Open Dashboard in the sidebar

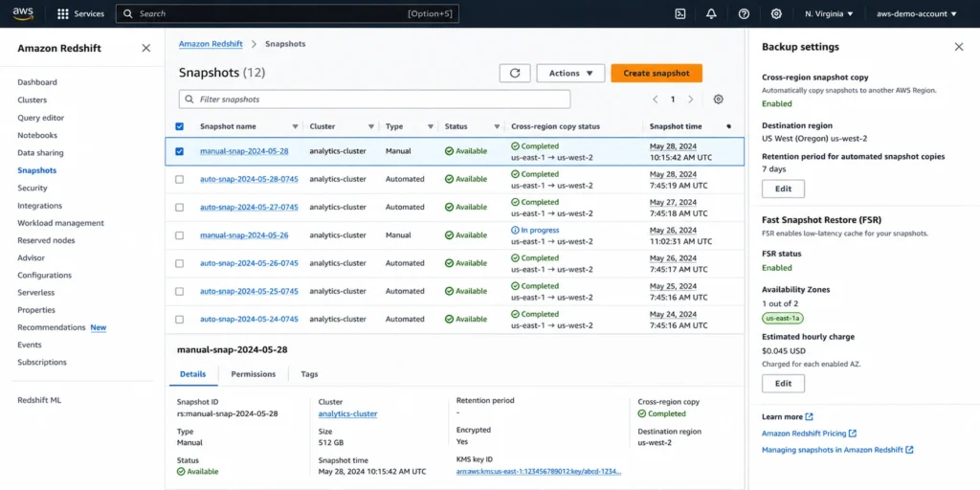click(37, 82)
